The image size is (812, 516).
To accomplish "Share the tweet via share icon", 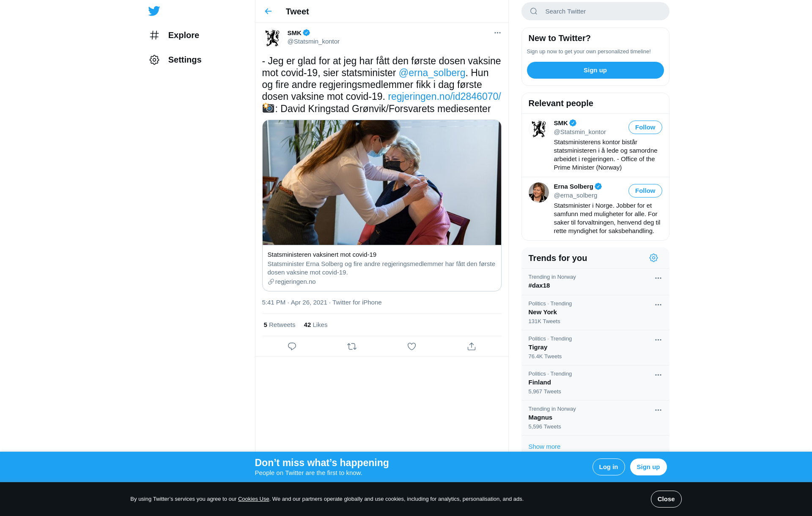I will pyautogui.click(x=472, y=346).
